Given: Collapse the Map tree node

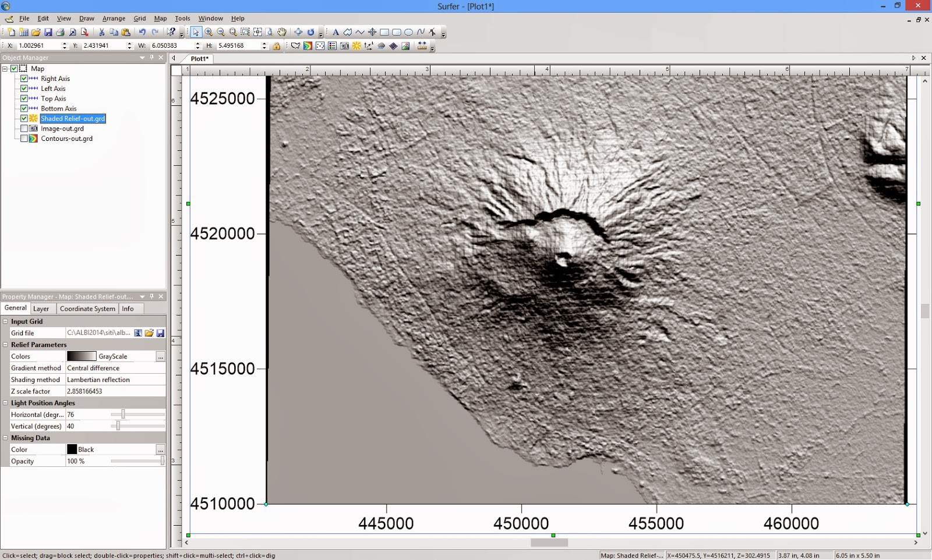Looking at the screenshot, I should (5, 69).
